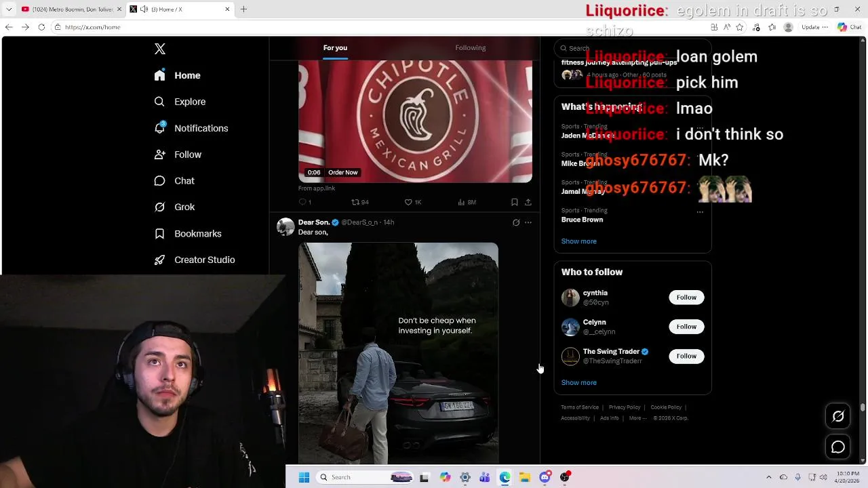Click the X logo in the sidebar
This screenshot has height=488, width=868.
[x=160, y=49]
